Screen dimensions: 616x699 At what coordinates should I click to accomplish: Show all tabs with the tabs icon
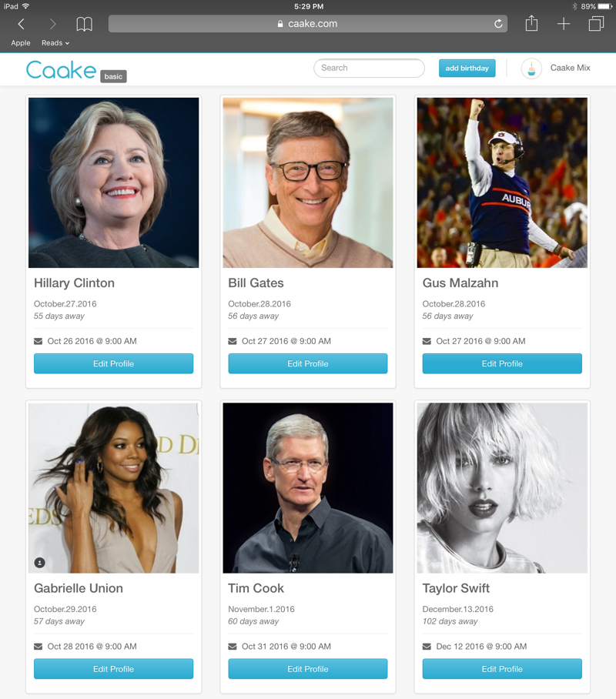tap(597, 24)
